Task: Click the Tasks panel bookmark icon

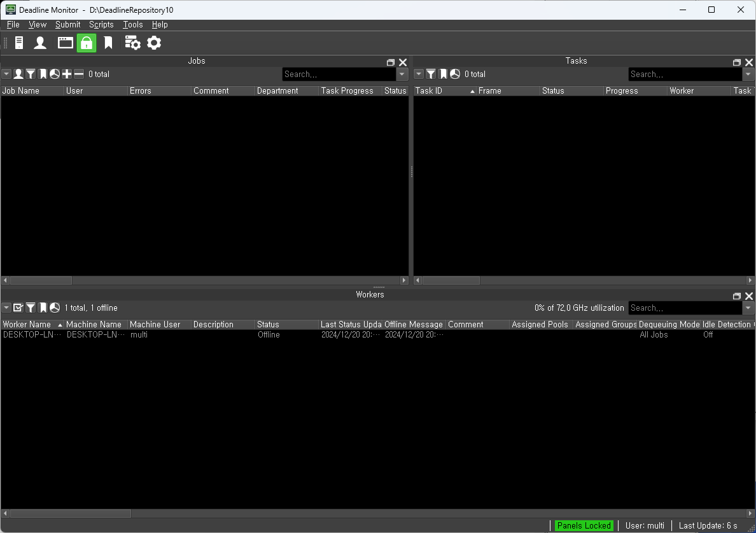Action: pos(443,74)
